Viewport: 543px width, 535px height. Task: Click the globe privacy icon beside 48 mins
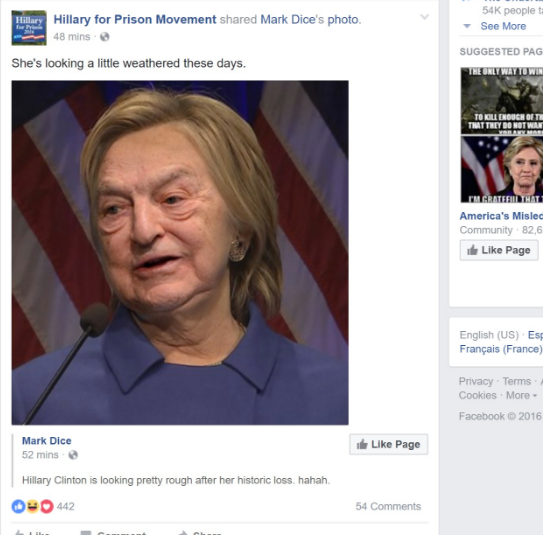tap(105, 37)
